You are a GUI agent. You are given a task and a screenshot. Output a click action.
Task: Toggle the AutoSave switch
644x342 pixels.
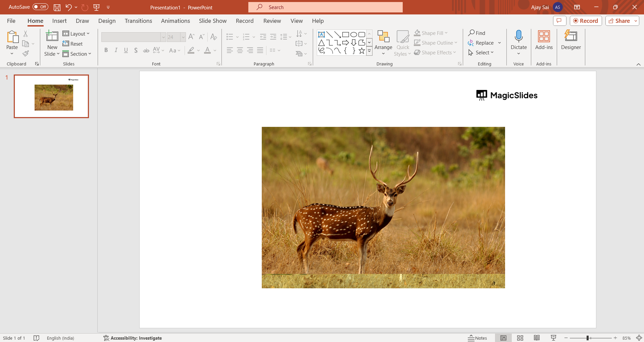40,7
